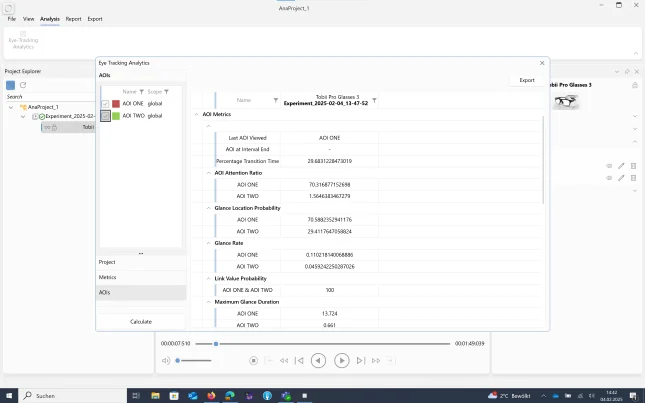Collapse the AOI Metrics section

[x=196, y=114]
